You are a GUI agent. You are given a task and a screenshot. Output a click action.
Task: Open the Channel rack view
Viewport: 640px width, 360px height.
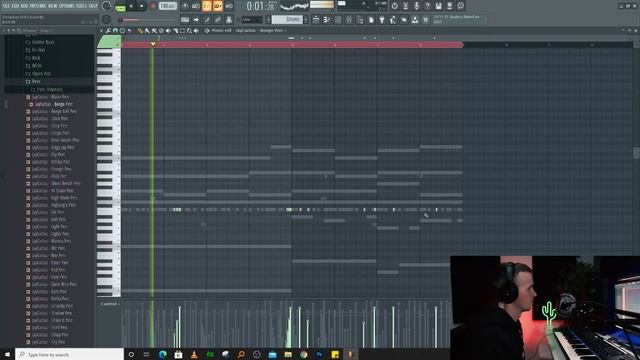(x=338, y=20)
